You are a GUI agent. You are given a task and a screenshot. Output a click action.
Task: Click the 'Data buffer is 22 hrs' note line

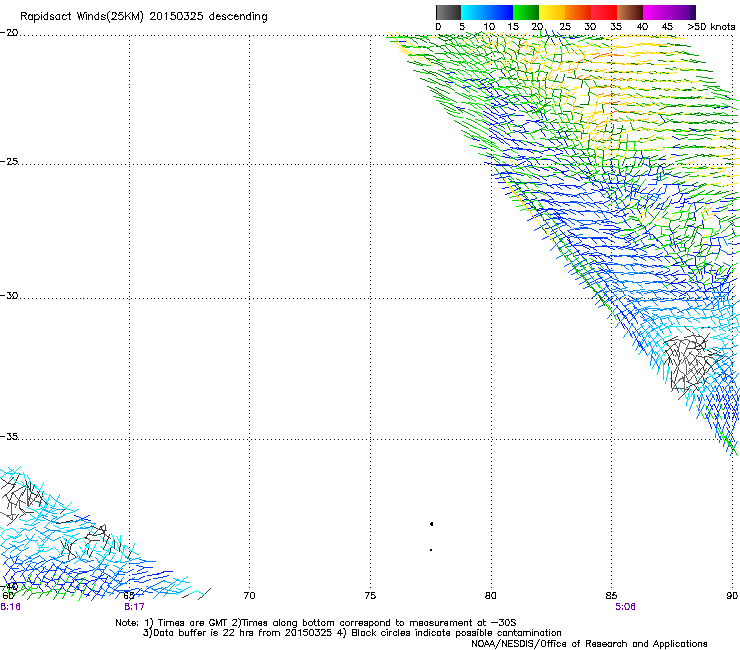click(x=353, y=633)
